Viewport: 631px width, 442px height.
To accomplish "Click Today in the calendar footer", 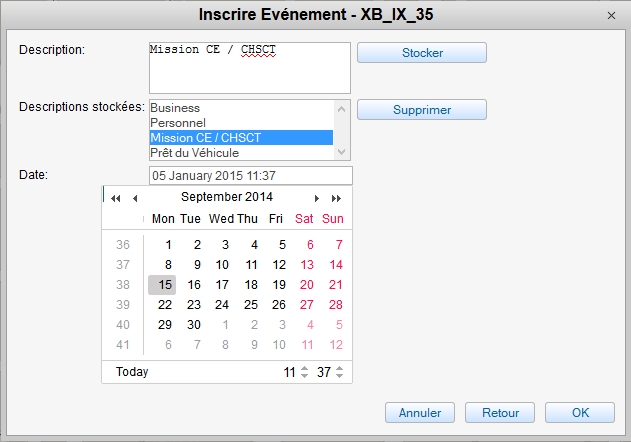I will pyautogui.click(x=132, y=372).
